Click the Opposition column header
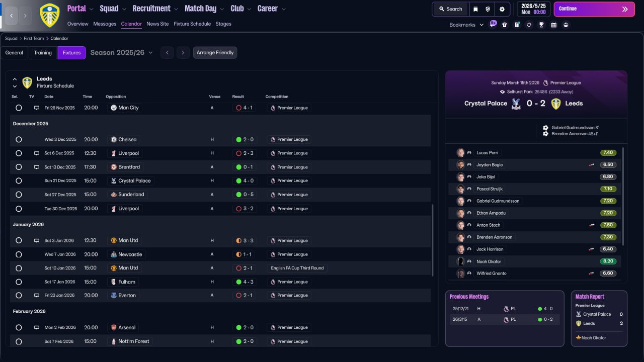The image size is (644, 362). click(116, 97)
